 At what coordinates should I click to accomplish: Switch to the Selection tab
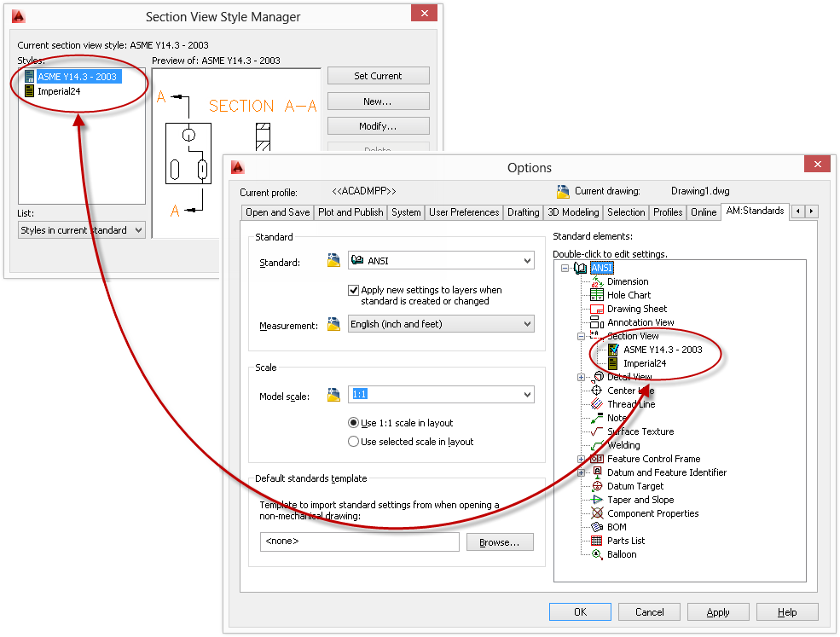tap(626, 212)
